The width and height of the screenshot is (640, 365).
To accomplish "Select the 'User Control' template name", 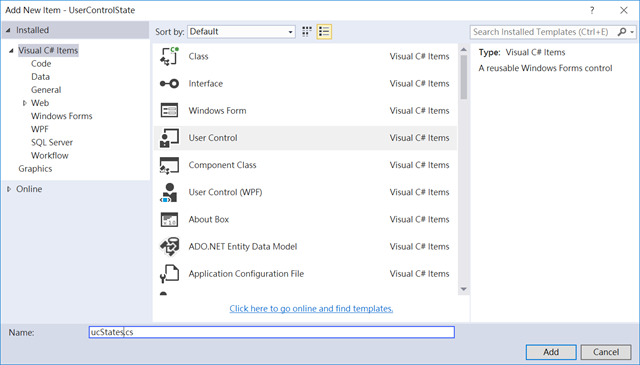I will [x=213, y=138].
